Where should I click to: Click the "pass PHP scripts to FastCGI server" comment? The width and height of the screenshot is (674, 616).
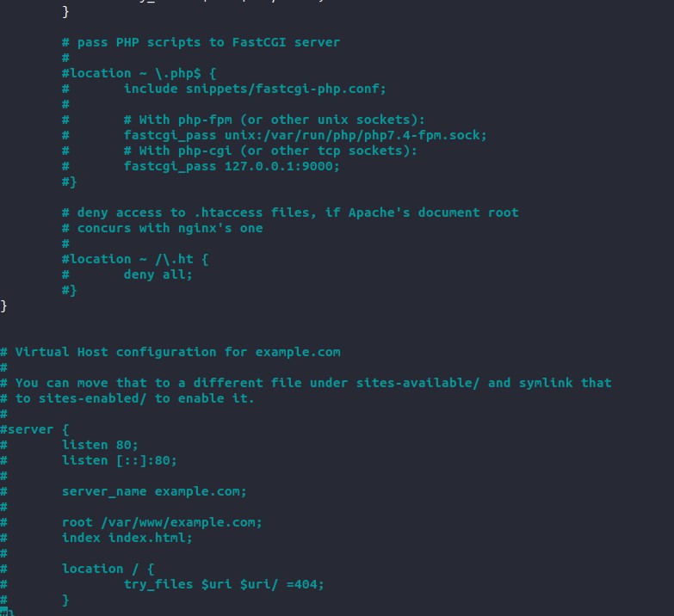(208, 42)
